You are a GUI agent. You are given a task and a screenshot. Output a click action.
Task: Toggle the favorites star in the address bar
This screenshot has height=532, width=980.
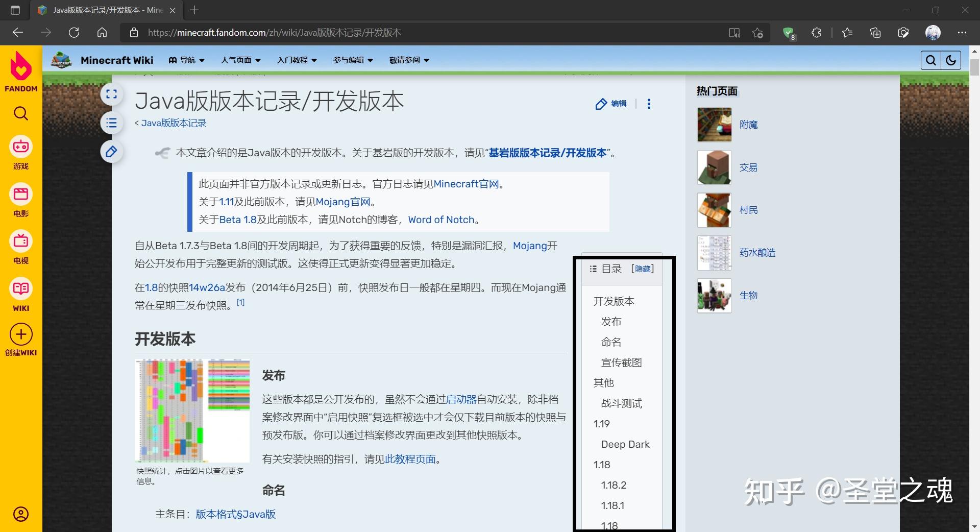[x=757, y=32]
